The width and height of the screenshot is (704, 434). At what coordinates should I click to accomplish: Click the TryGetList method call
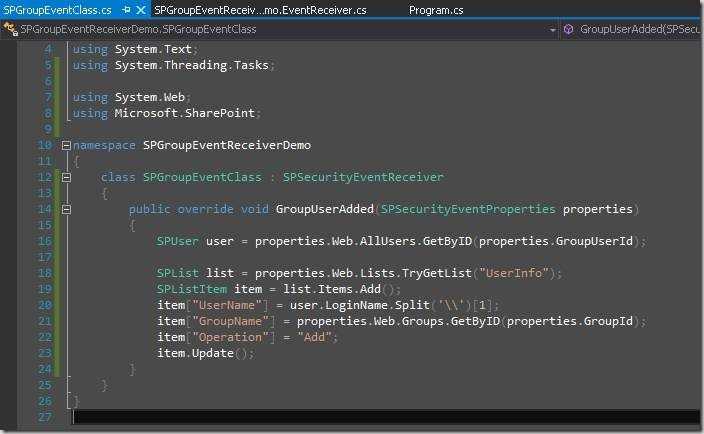click(436, 273)
